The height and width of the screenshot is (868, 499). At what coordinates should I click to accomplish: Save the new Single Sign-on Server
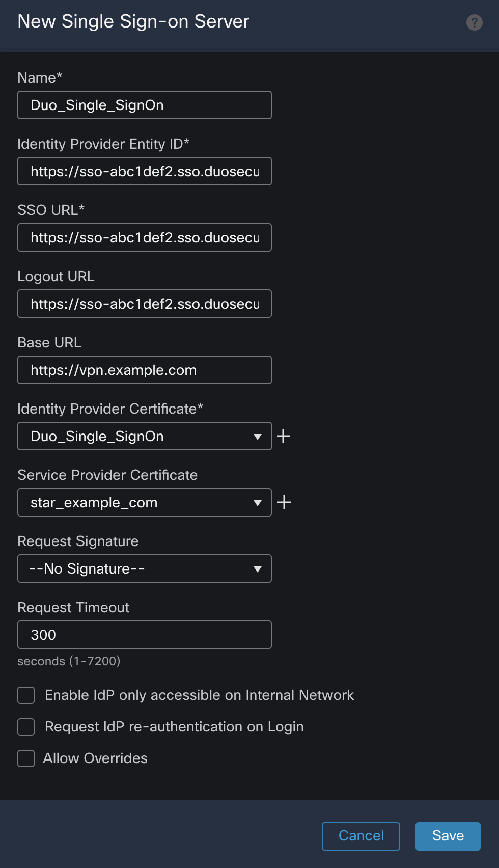coord(447,836)
